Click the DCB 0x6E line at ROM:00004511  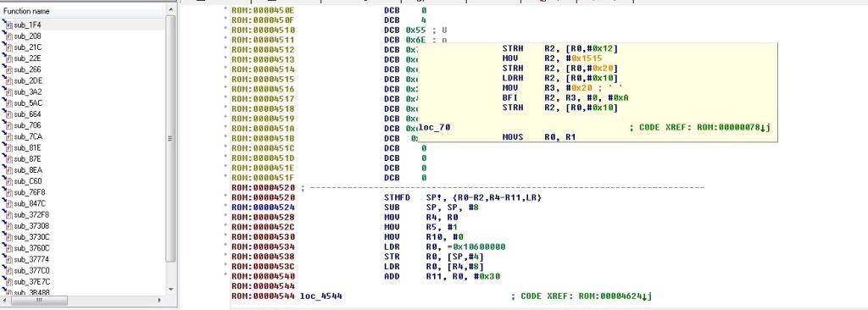[415, 40]
